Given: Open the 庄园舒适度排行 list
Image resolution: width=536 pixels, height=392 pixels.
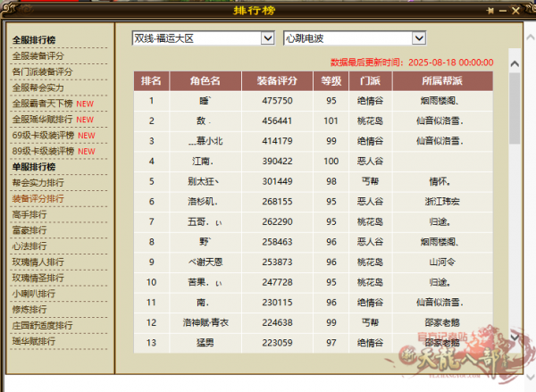Looking at the screenshot, I should coord(43,325).
